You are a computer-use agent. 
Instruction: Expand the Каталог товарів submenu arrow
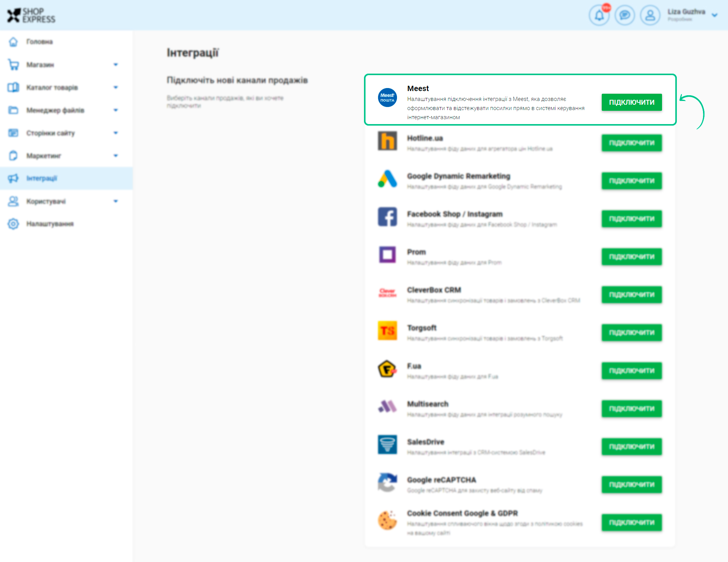[x=116, y=88]
